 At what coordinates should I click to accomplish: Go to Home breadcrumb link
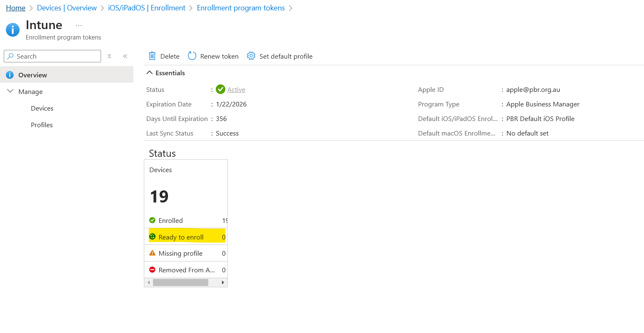pos(16,8)
